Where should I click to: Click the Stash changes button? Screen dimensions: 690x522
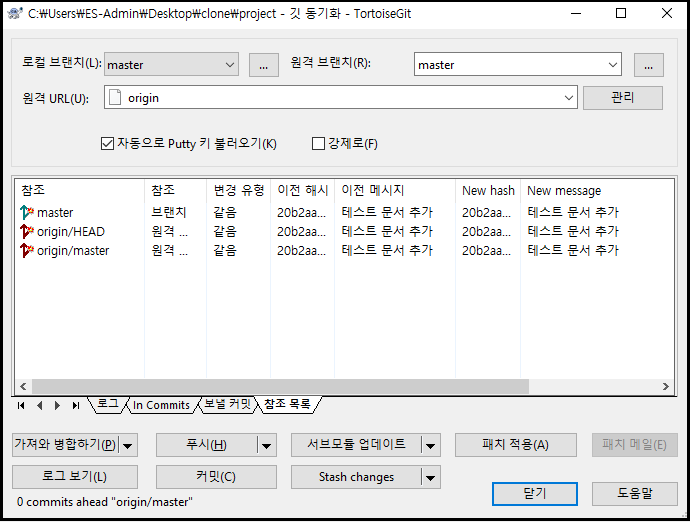pos(356,477)
